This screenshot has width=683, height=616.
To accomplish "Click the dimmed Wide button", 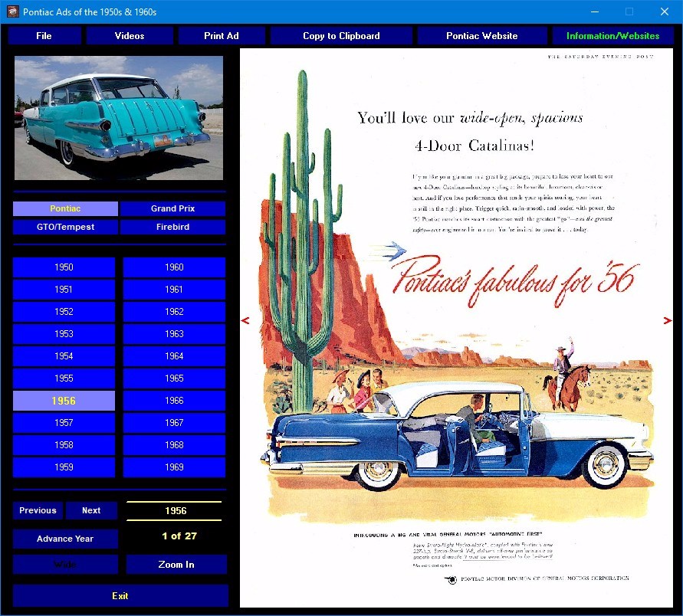I will point(65,565).
